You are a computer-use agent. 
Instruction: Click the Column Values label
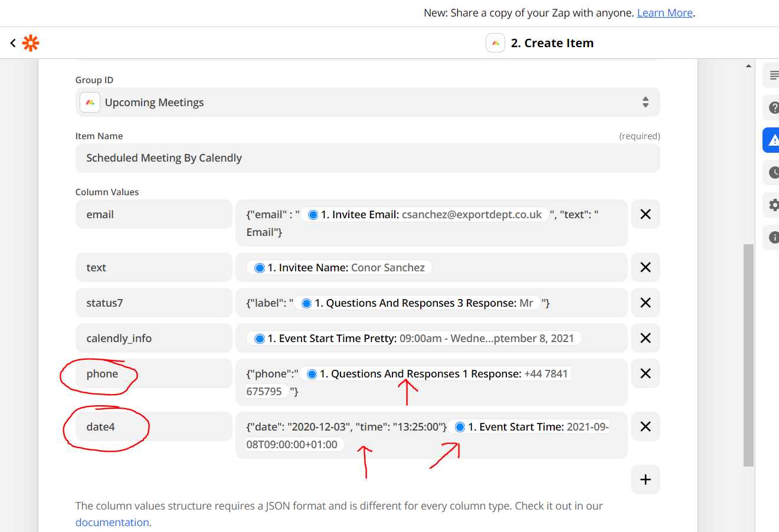point(107,192)
